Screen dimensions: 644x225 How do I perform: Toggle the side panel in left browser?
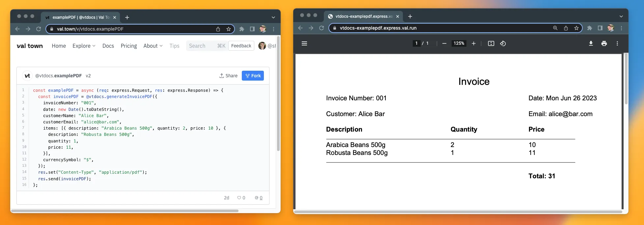point(252,29)
